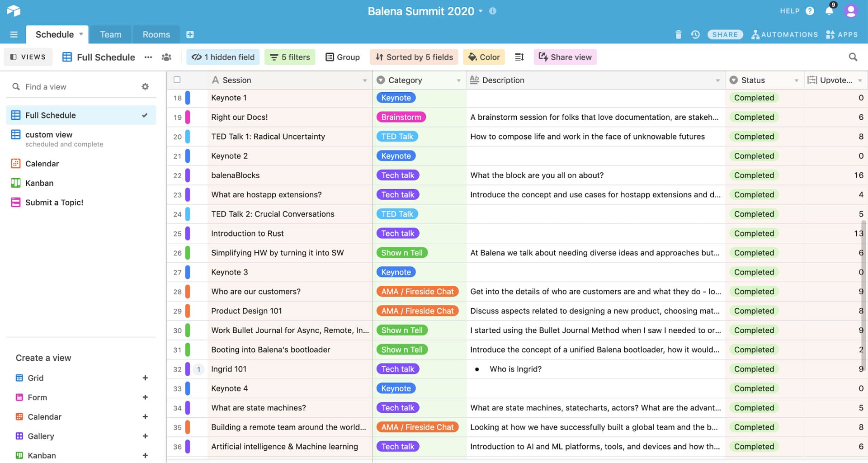
Task: Open the Apps panel
Action: click(x=841, y=34)
